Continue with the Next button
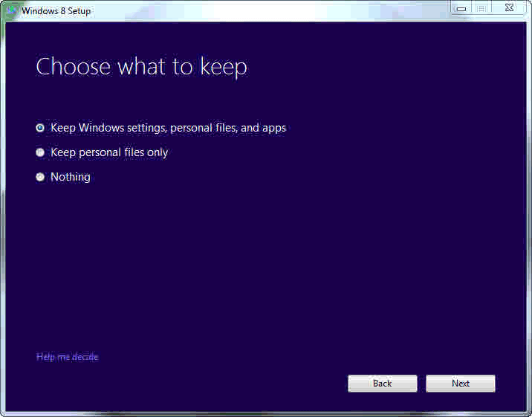This screenshot has height=417, width=532. tap(461, 384)
